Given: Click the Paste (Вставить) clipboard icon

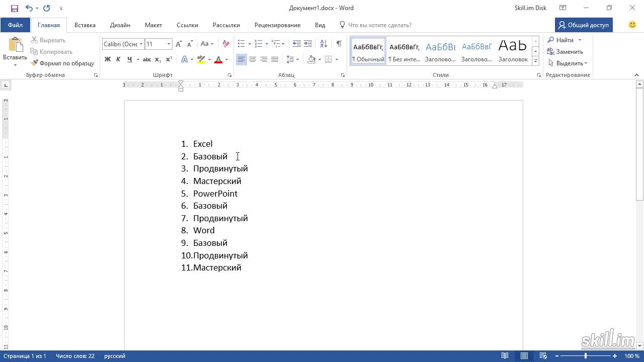Looking at the screenshot, I should click(15, 46).
